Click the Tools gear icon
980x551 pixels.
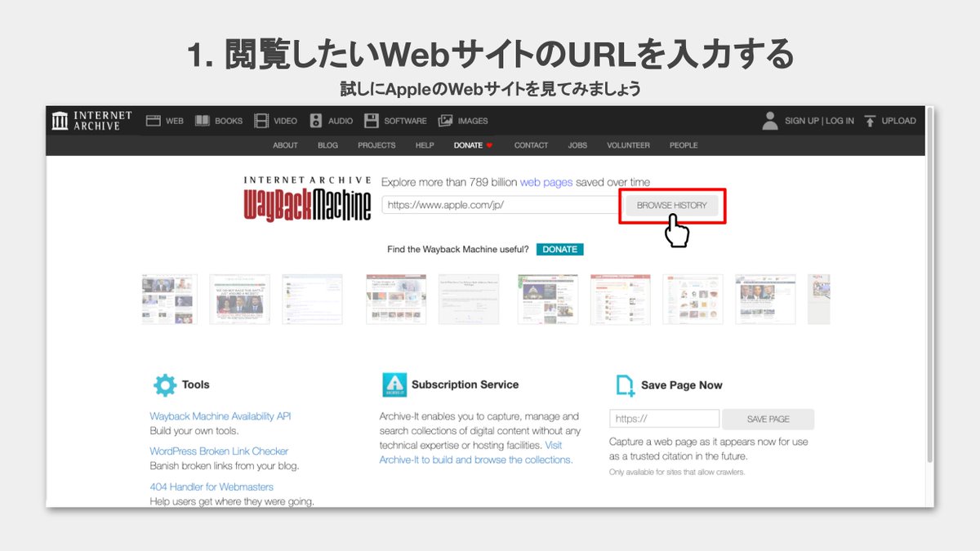click(165, 384)
